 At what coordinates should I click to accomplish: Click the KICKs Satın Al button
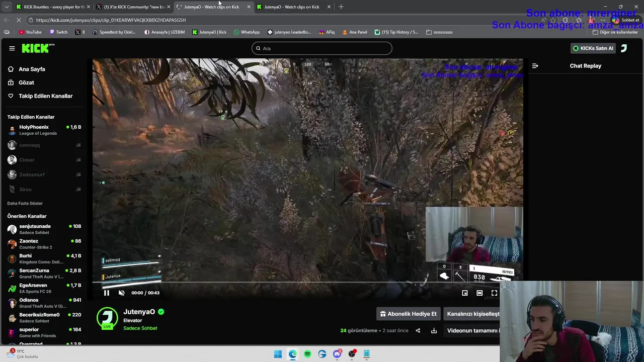pyautogui.click(x=593, y=48)
